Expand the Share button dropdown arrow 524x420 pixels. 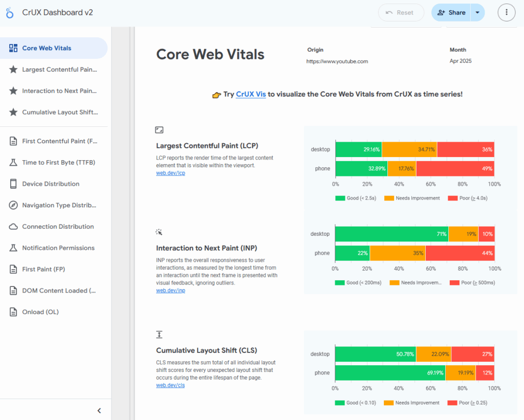pos(477,13)
